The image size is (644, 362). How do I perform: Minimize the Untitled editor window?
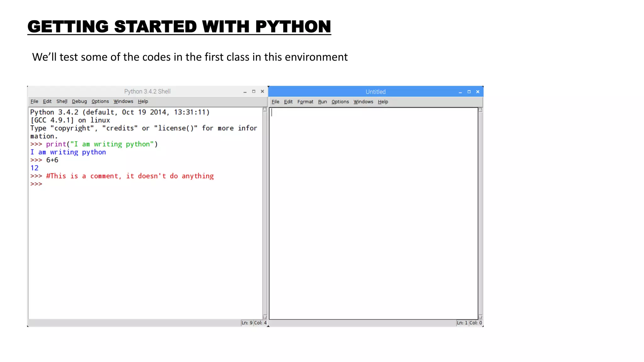click(460, 92)
